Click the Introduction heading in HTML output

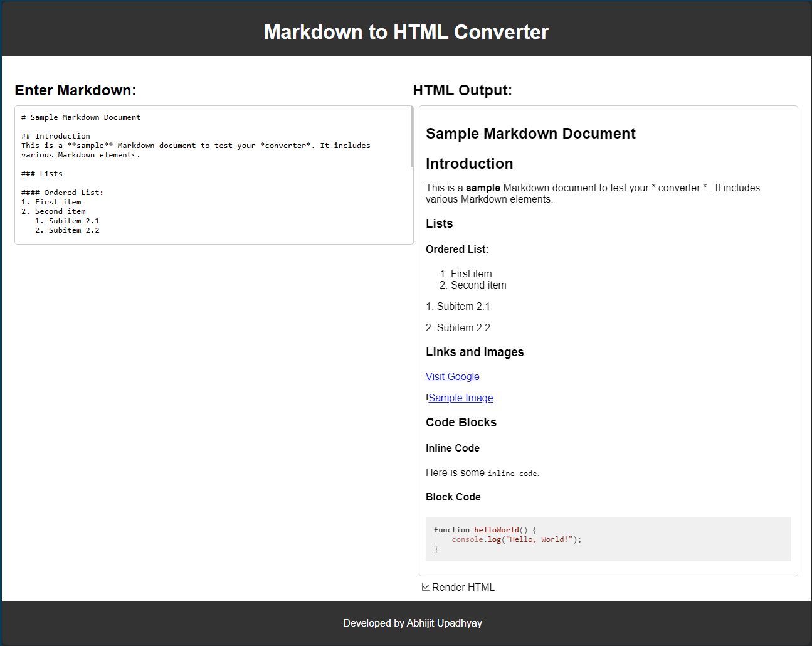pyautogui.click(x=469, y=164)
